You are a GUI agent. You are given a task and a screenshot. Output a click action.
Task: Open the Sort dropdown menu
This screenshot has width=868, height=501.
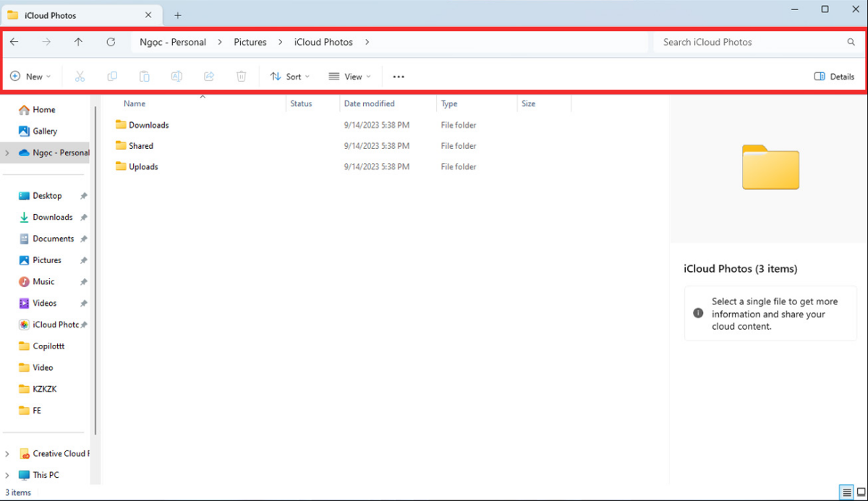289,77
